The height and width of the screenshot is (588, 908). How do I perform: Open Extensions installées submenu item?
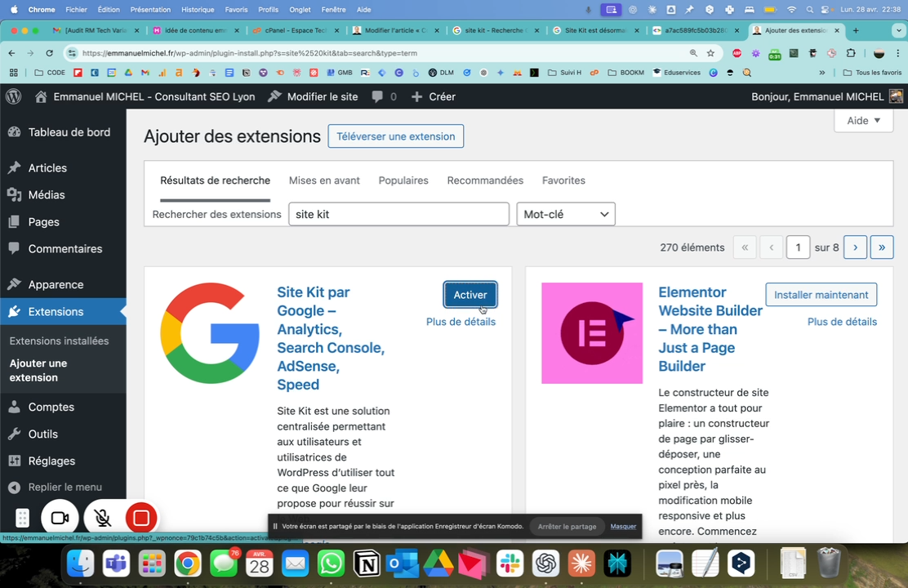click(59, 341)
